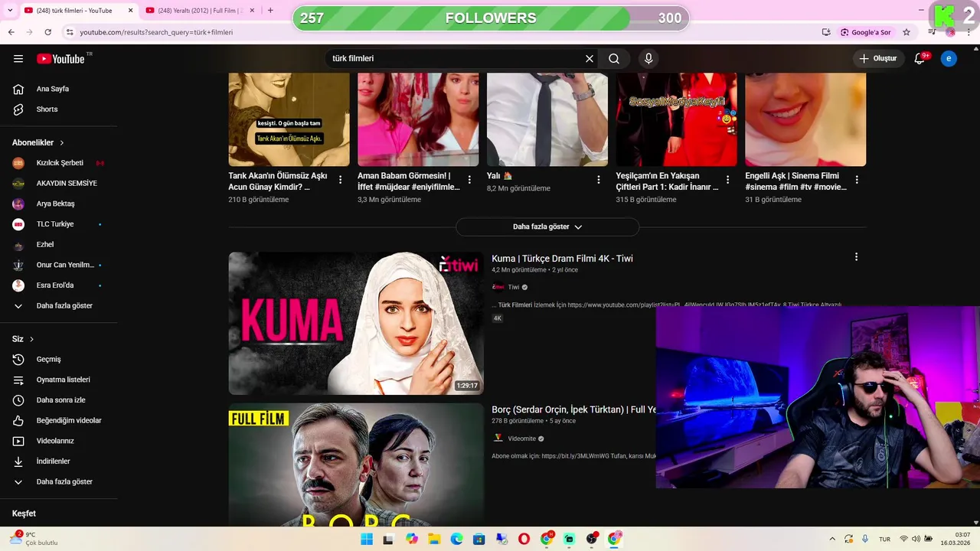
Task: Open options for Yeşilçam'ın En Yakışan Çiftleri short
Action: coord(728,180)
